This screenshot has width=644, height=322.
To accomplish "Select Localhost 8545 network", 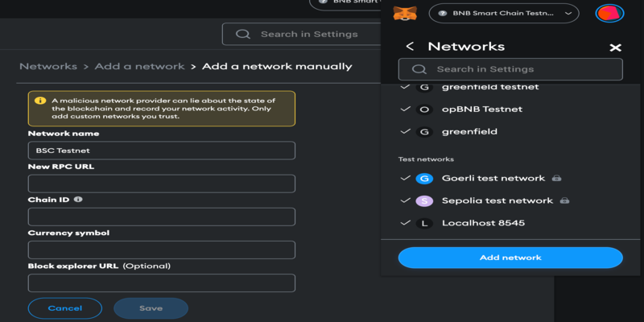I will 483,223.
